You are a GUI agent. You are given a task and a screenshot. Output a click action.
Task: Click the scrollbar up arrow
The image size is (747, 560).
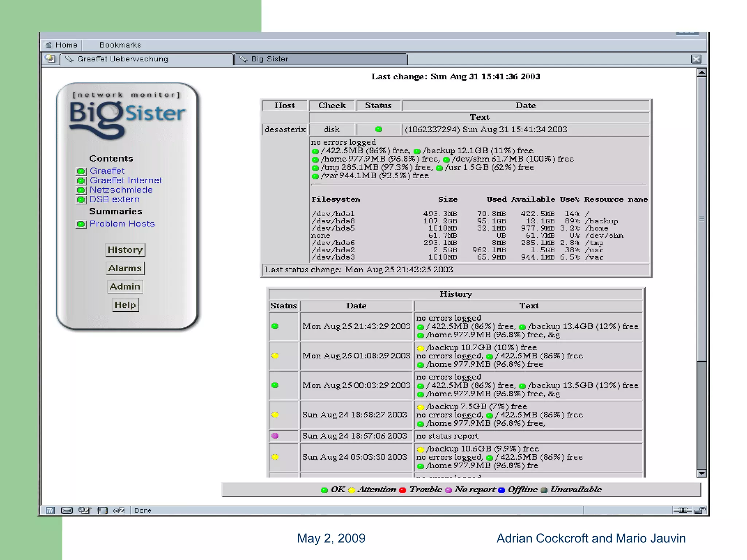point(701,73)
